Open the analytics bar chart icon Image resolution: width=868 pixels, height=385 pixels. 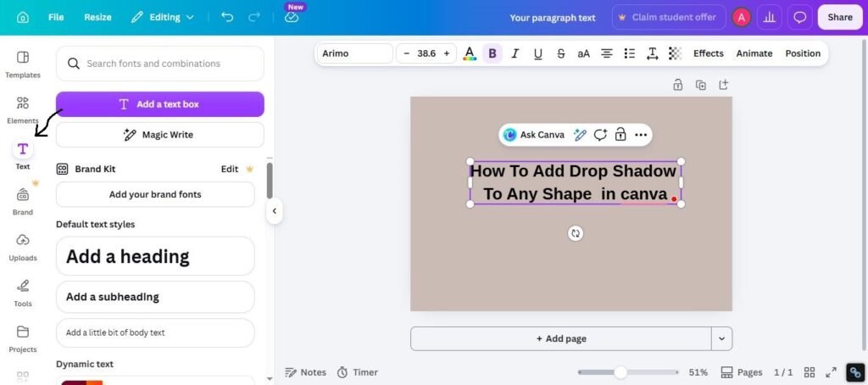tap(770, 17)
